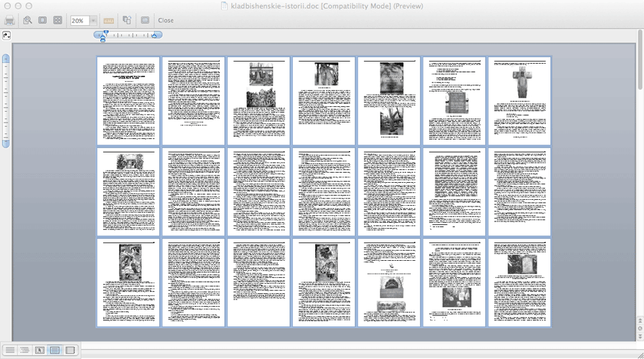
Task: Select the Magnifier tool
Action: tap(27, 20)
